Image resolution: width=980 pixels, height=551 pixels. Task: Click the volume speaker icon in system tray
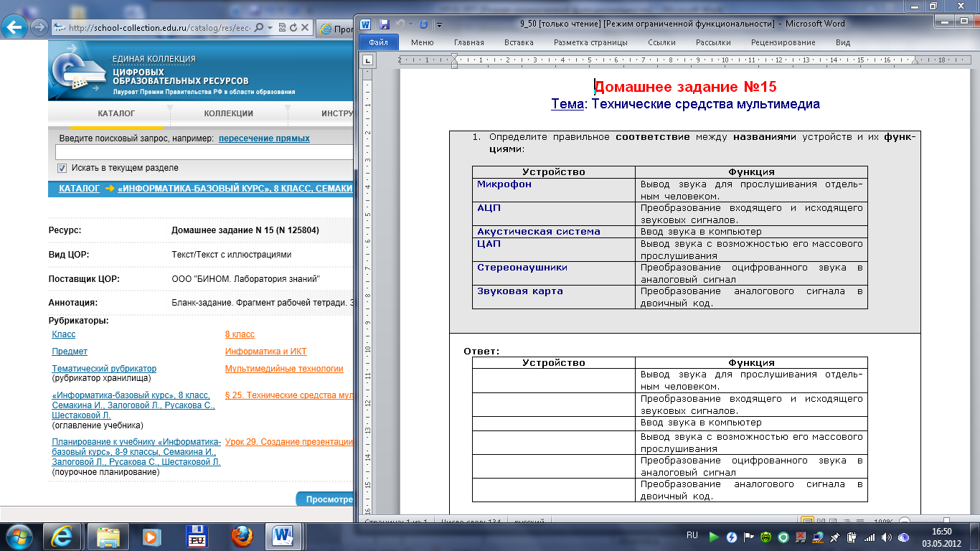887,536
